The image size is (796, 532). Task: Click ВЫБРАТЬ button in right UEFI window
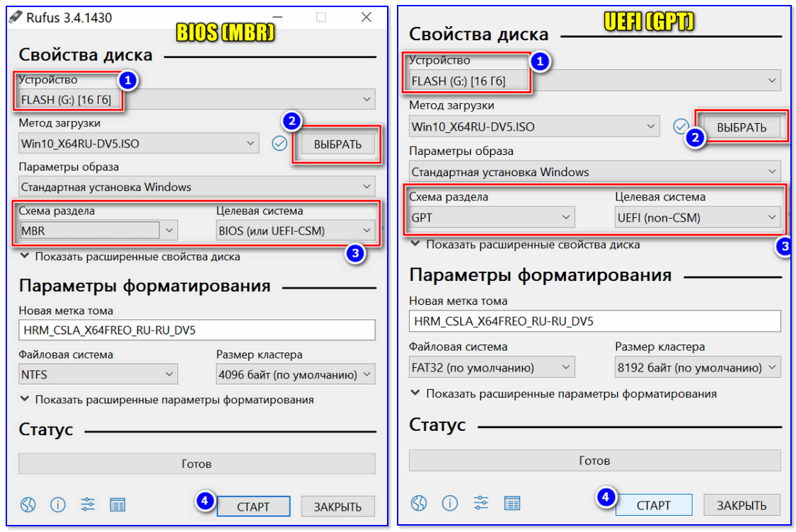pyautogui.click(x=742, y=127)
